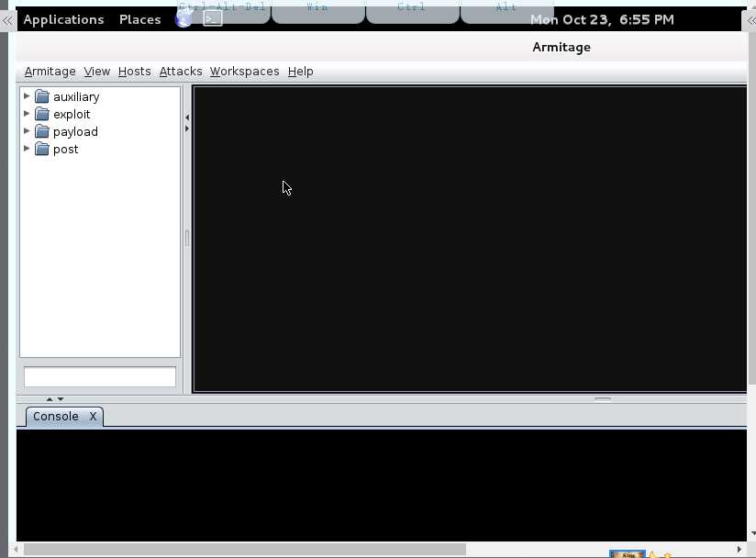Click the vertical scrollbar down arrow

click(752, 533)
